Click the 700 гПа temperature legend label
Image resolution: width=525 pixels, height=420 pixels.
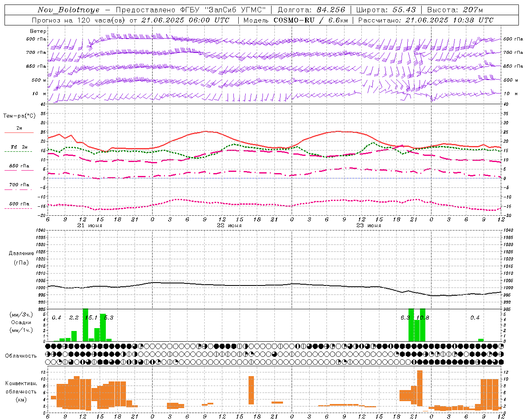19,185
